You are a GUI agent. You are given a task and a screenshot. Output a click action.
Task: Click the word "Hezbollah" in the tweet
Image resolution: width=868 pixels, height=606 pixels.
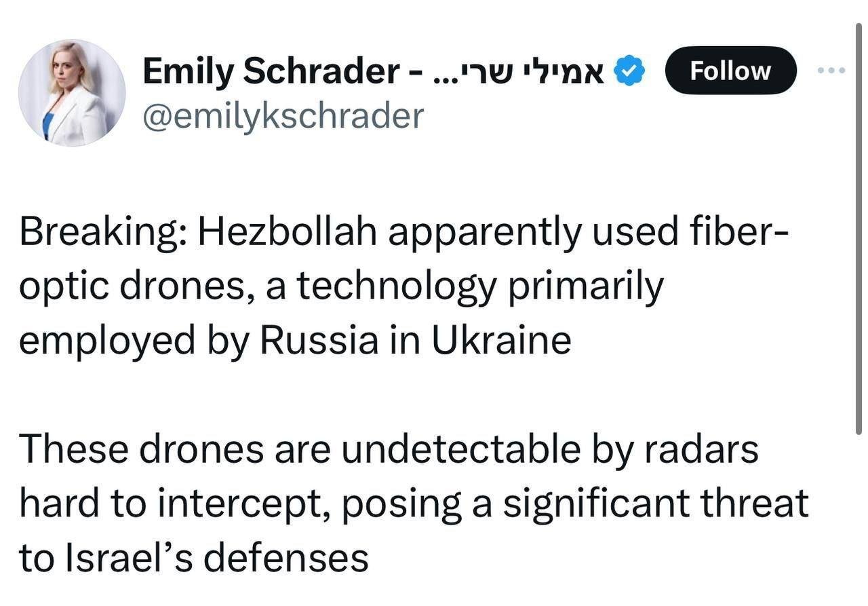(287, 231)
